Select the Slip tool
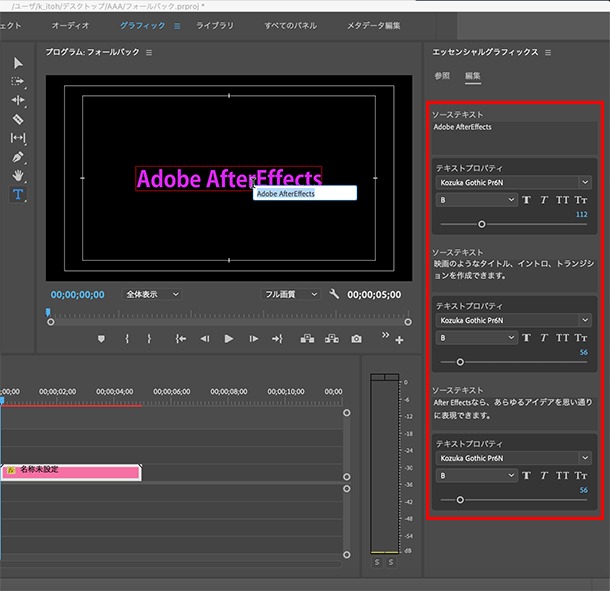Image resolution: width=610 pixels, height=591 pixels. [18, 138]
